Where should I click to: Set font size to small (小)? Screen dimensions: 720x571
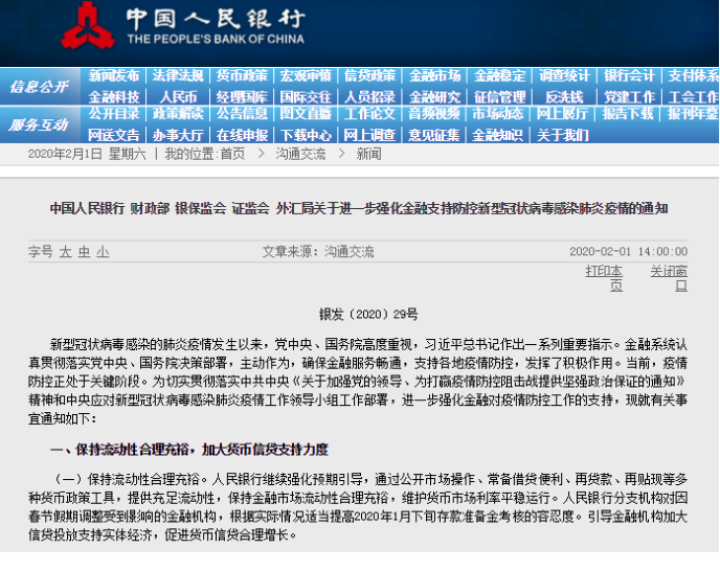click(103, 252)
